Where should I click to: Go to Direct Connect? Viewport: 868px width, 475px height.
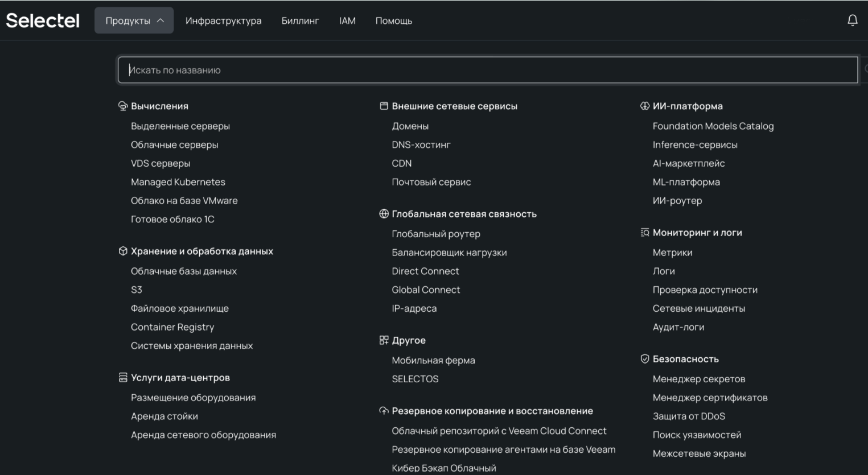[x=425, y=271]
